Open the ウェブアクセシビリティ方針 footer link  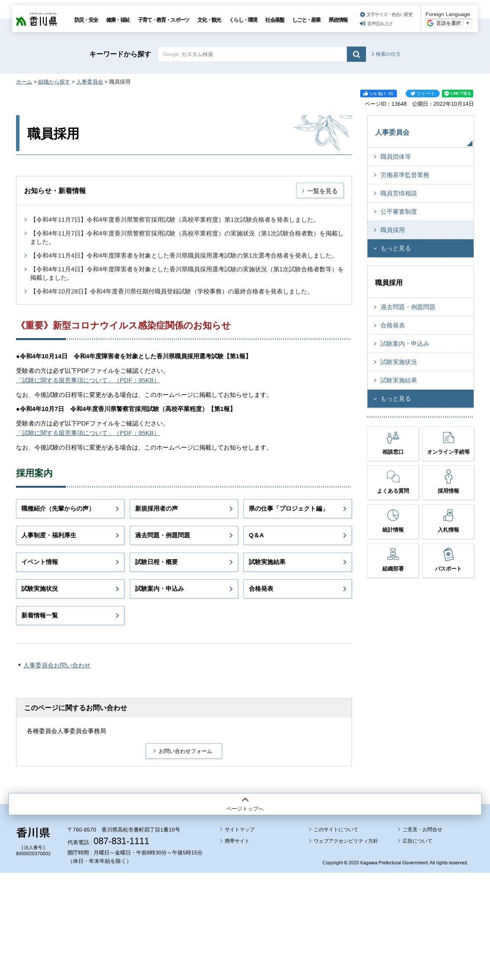click(x=345, y=841)
